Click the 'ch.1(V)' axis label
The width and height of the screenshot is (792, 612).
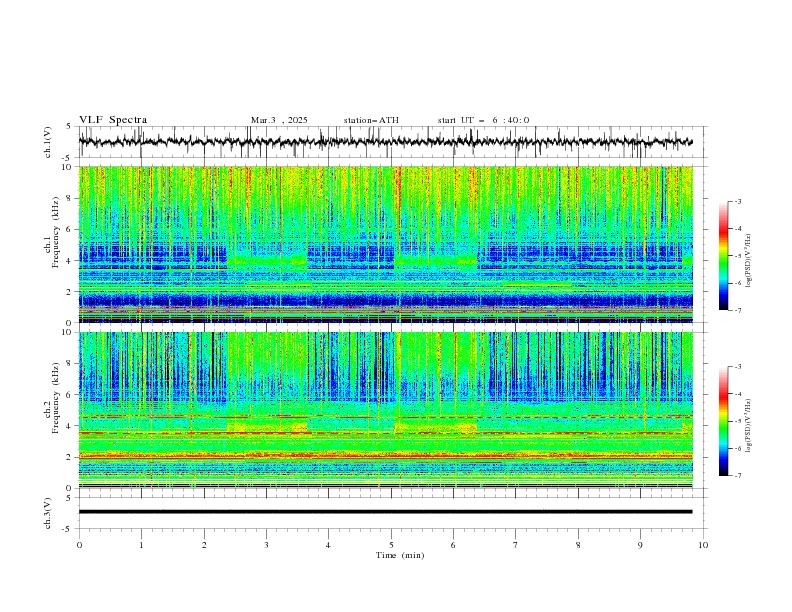(48, 142)
